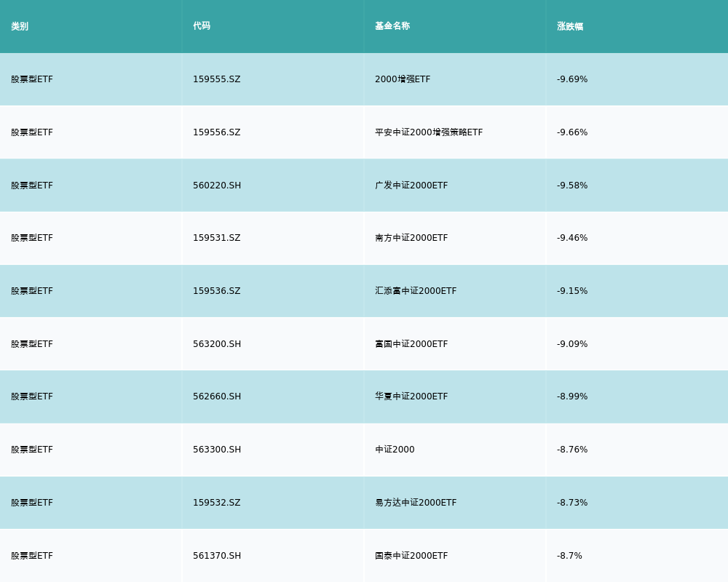Click the 平安中证2000增强策略ETF entry
Screen dimensions: 728x582
click(429, 132)
